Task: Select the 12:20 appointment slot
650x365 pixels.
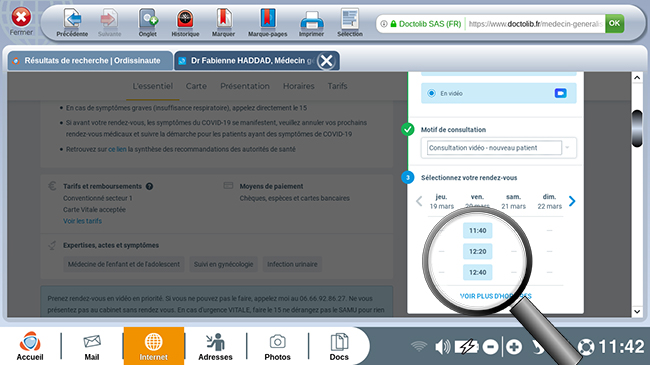Action: click(478, 251)
